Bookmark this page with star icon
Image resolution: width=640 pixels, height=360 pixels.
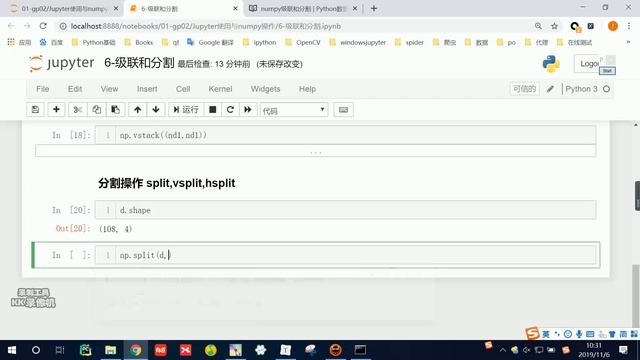[x=554, y=26]
